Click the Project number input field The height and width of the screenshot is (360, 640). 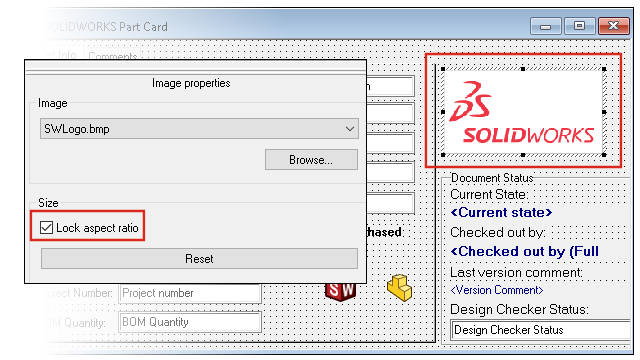190,293
